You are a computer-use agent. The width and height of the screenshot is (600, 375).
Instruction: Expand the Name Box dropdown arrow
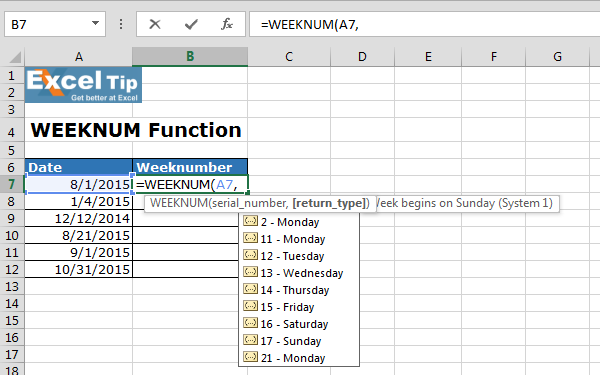click(95, 24)
